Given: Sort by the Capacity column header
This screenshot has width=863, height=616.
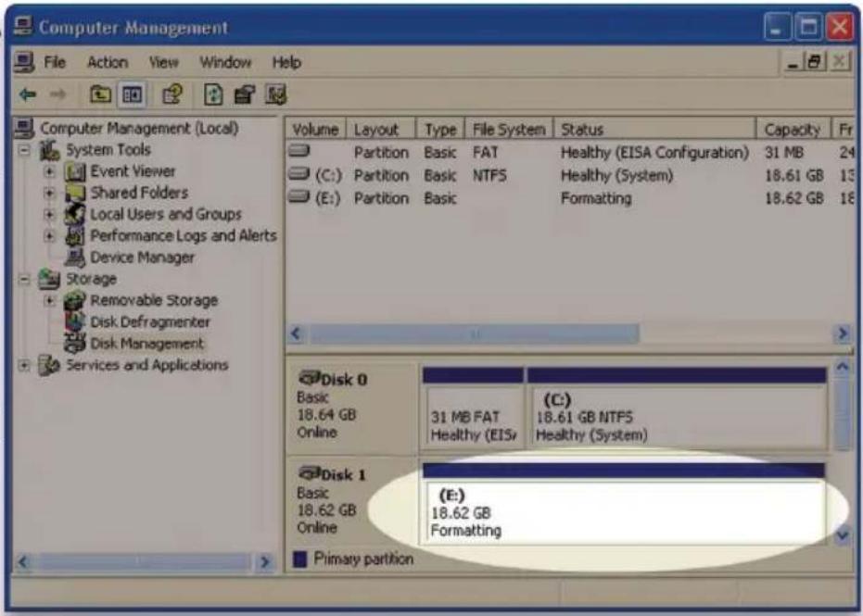Looking at the screenshot, I should click(x=793, y=130).
